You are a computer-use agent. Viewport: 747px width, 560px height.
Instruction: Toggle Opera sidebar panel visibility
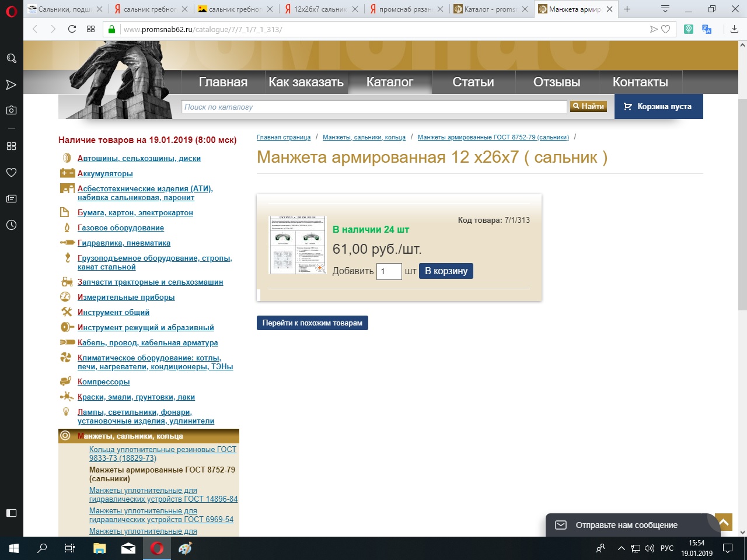pyautogui.click(x=11, y=513)
